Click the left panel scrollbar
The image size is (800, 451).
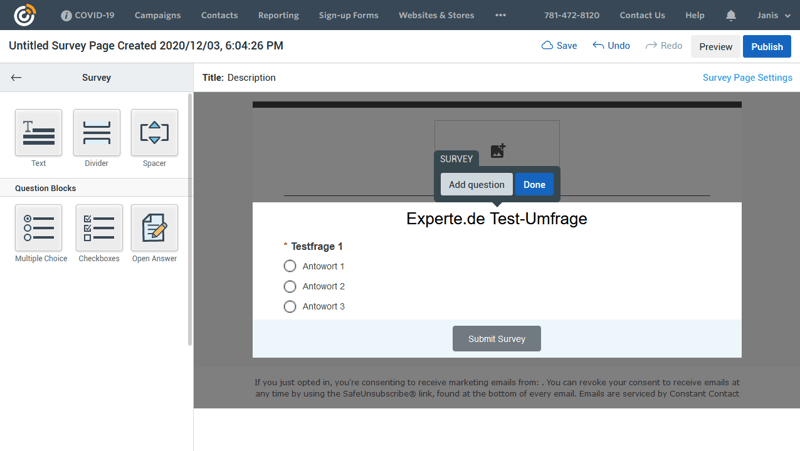[x=190, y=220]
